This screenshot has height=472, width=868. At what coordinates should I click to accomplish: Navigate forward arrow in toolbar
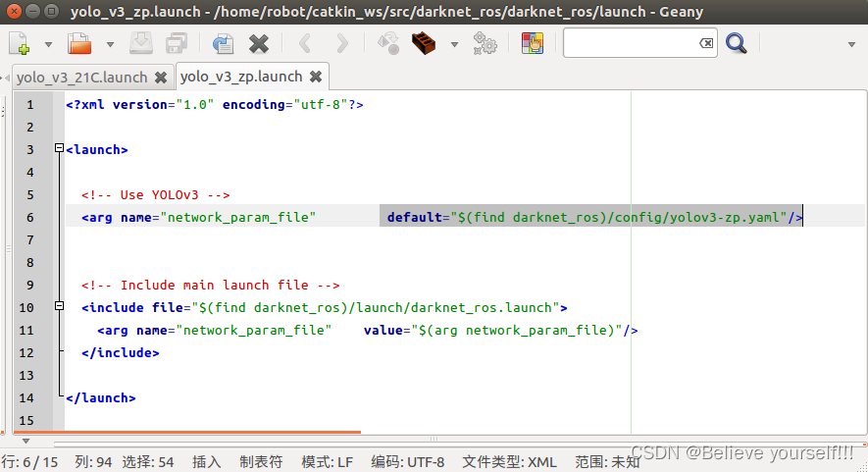click(342, 43)
